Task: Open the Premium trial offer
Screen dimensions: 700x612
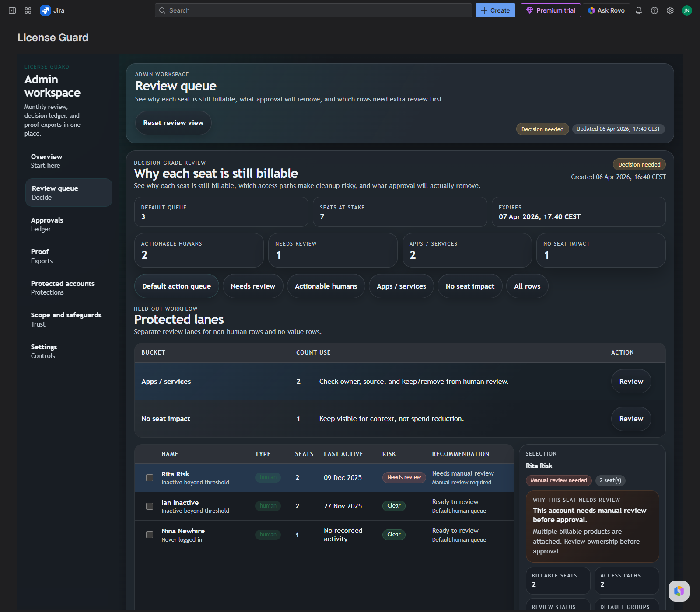Action: (x=550, y=10)
